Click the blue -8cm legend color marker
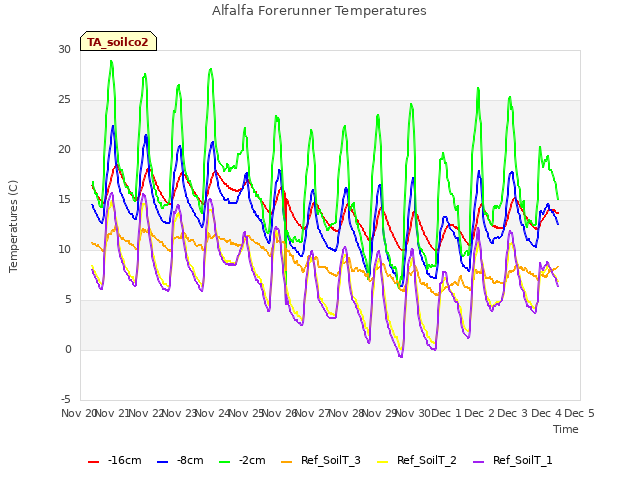 pyautogui.click(x=162, y=462)
